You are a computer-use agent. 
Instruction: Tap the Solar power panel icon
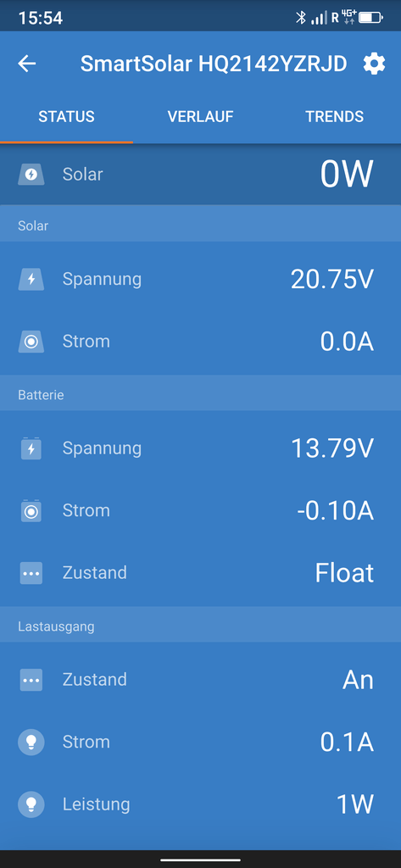31,175
